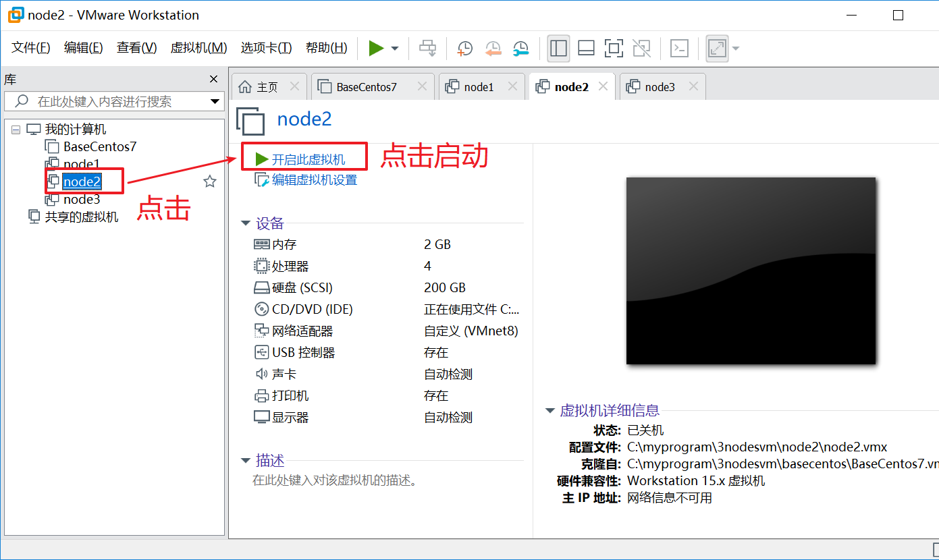
Task: Select 我的计算机 in the library tree
Action: [x=75, y=130]
